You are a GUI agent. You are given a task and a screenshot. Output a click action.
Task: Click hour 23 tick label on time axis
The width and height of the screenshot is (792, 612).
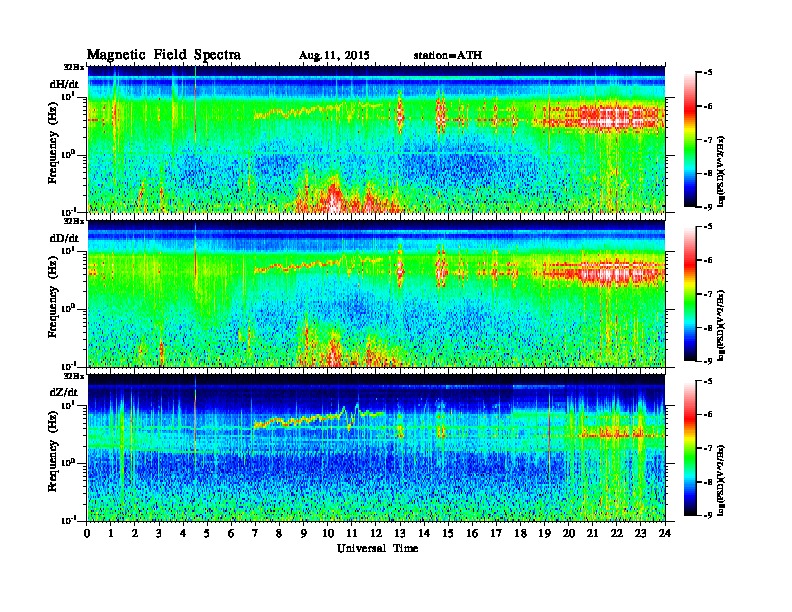tap(640, 533)
